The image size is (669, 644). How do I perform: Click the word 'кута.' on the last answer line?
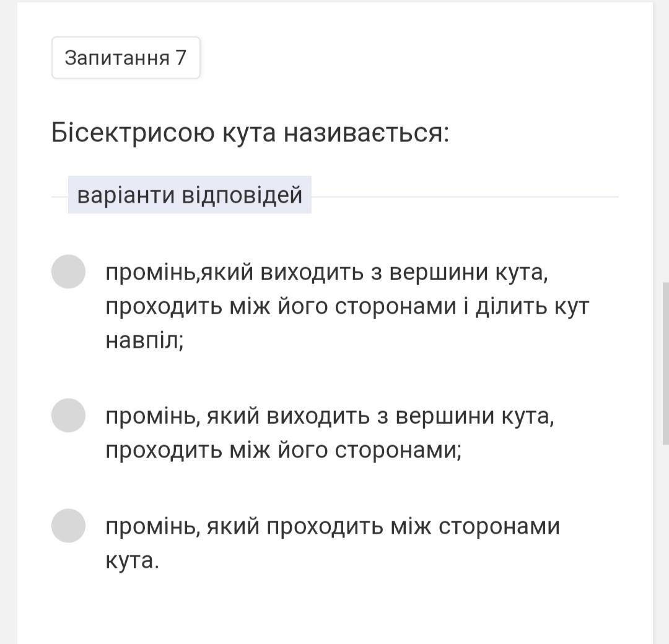133,560
